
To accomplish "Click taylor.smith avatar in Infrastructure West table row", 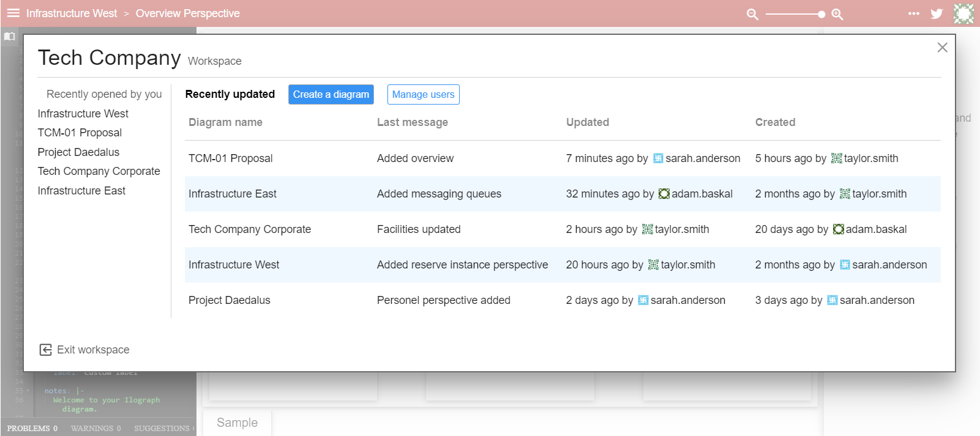I will pyautogui.click(x=653, y=265).
